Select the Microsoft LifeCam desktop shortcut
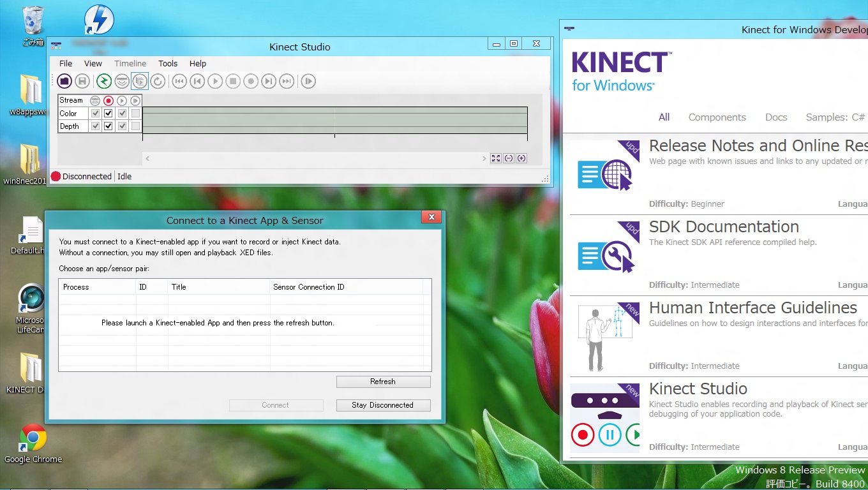The width and height of the screenshot is (868, 490). tap(31, 309)
